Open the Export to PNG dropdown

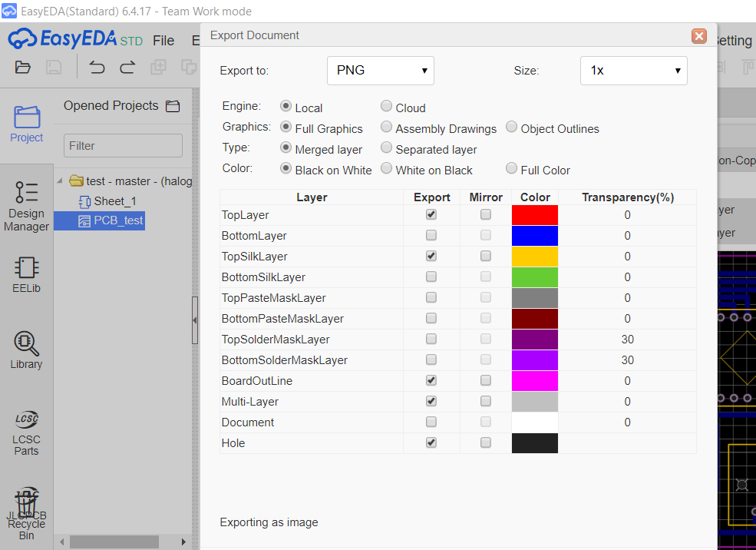381,71
